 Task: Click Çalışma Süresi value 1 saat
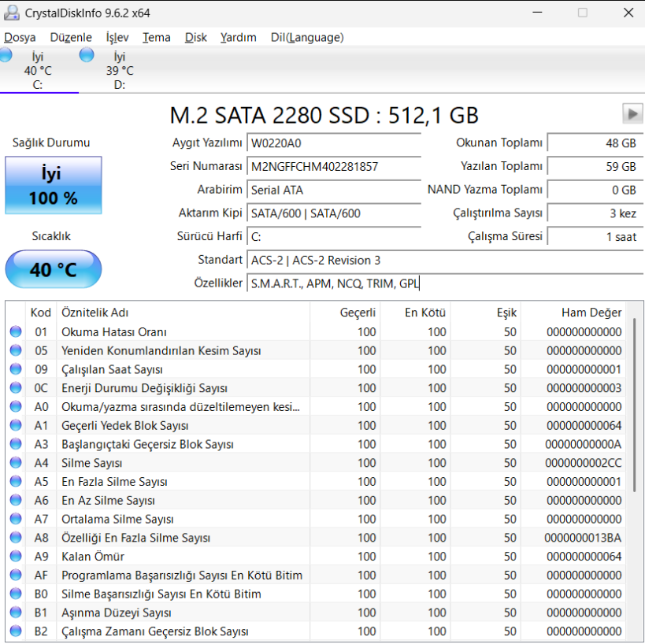(x=595, y=237)
